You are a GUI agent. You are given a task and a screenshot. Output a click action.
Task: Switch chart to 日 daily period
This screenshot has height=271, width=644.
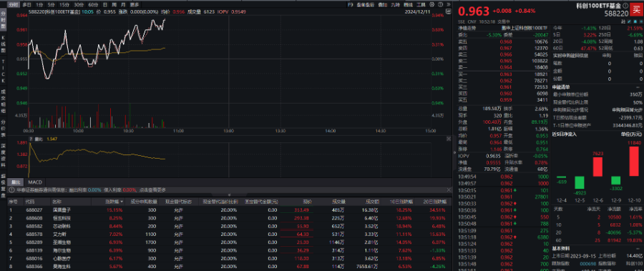tap(106, 4)
